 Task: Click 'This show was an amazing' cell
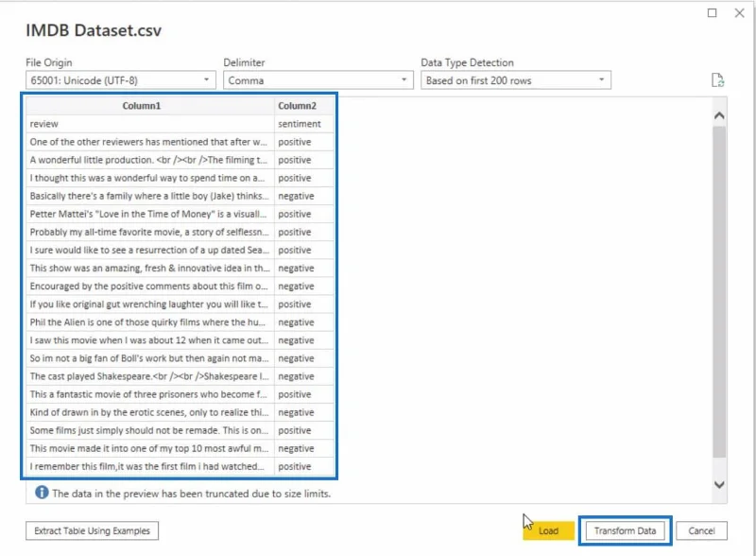pyautogui.click(x=150, y=268)
